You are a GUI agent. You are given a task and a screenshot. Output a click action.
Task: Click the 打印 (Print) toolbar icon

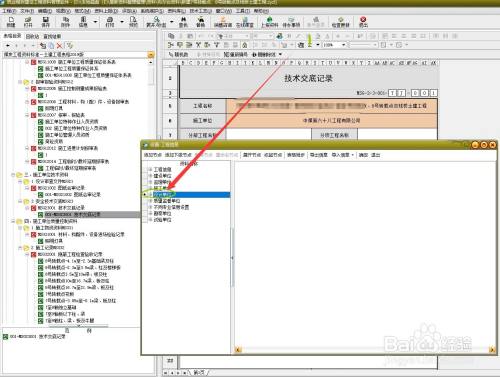pos(109,22)
